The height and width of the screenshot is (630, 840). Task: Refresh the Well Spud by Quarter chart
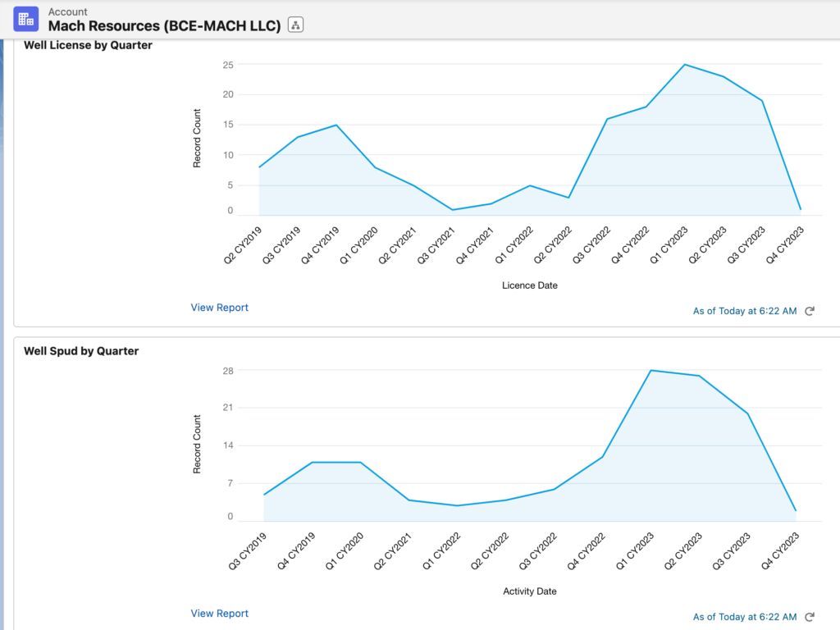coord(810,617)
